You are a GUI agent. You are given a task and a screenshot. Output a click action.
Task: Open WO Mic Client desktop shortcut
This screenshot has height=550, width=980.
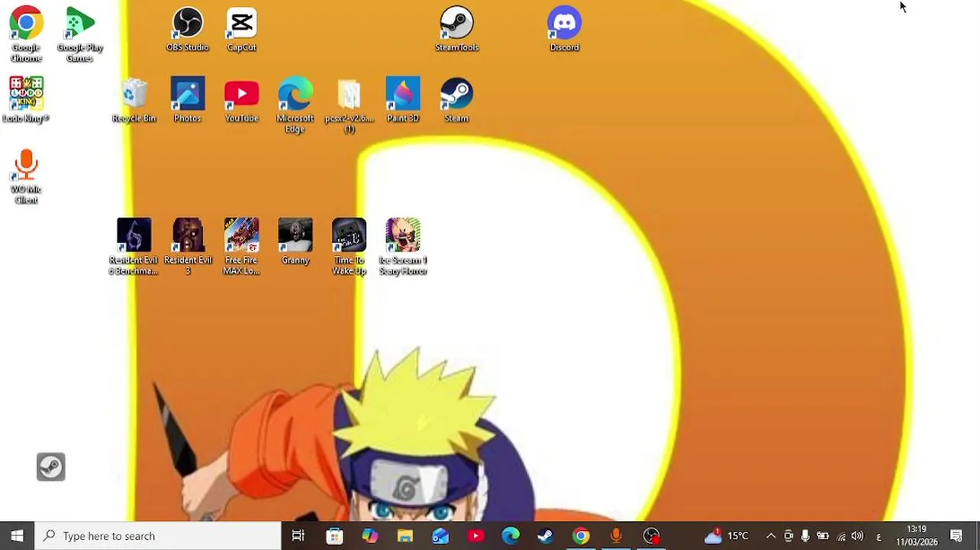(x=26, y=176)
